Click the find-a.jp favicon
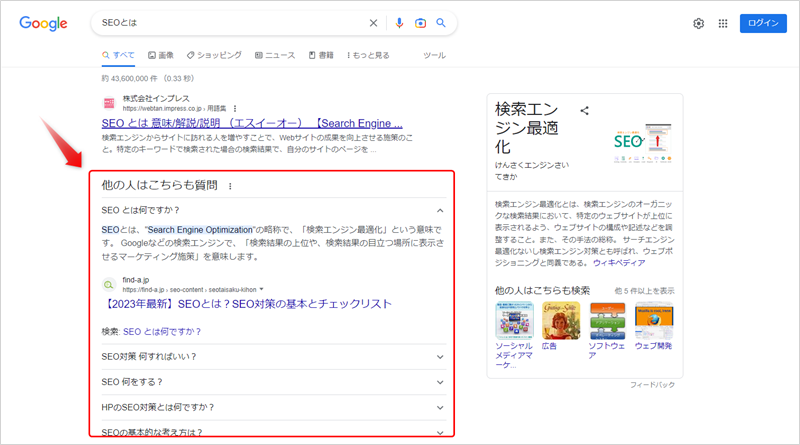 pos(109,285)
